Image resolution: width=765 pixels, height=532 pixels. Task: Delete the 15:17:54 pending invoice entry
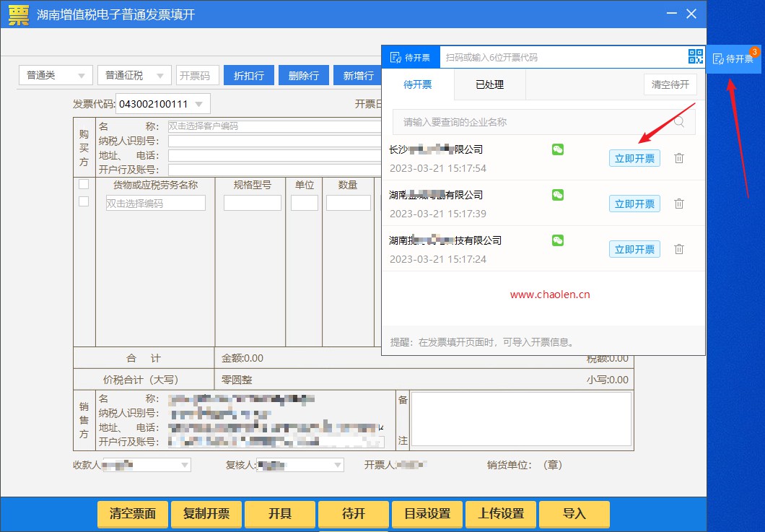click(678, 158)
